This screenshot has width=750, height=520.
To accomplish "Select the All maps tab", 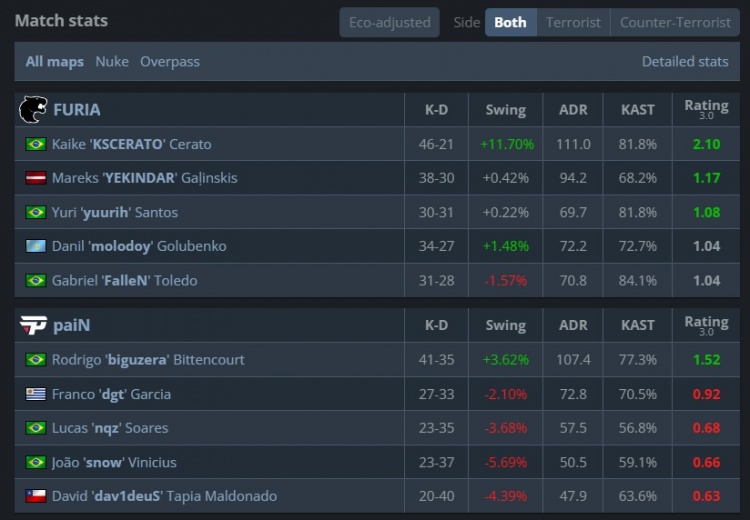I will (x=55, y=62).
